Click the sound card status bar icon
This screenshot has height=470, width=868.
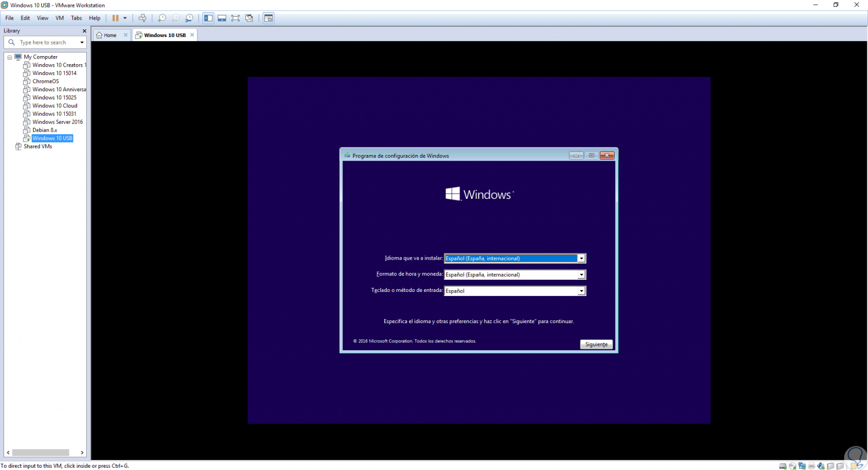click(821, 465)
